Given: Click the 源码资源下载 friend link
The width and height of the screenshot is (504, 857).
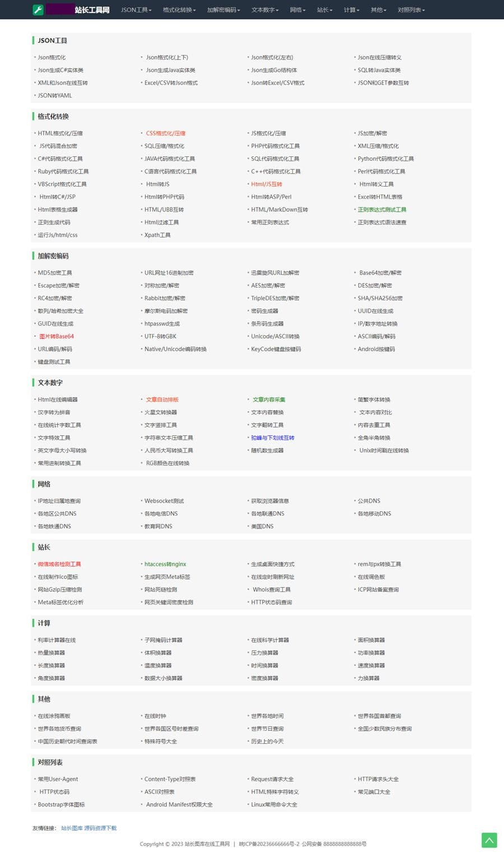Looking at the screenshot, I should coord(100,828).
